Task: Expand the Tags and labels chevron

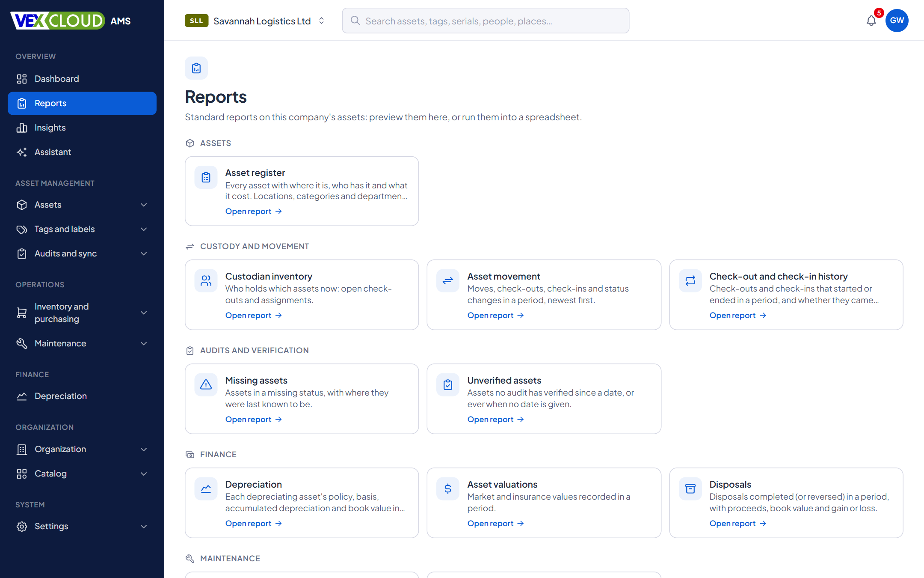Action: [x=144, y=229]
